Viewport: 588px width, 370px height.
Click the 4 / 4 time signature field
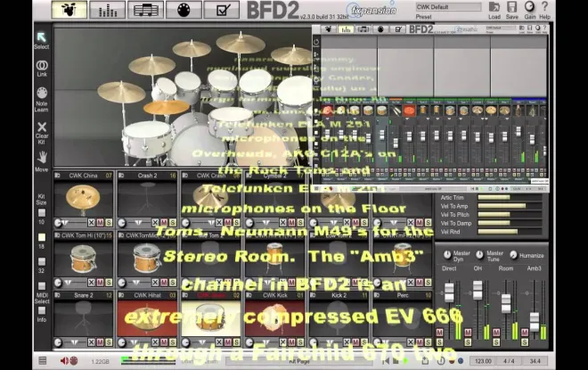[509, 361]
